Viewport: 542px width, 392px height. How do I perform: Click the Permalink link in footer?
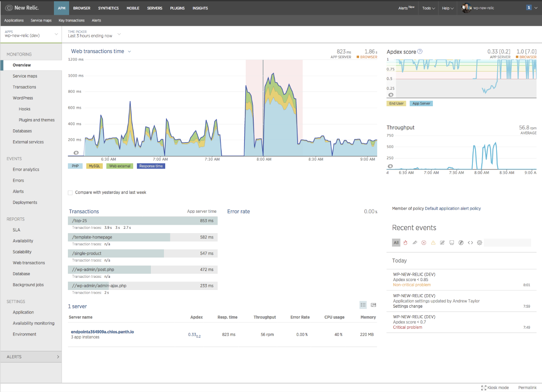point(527,388)
